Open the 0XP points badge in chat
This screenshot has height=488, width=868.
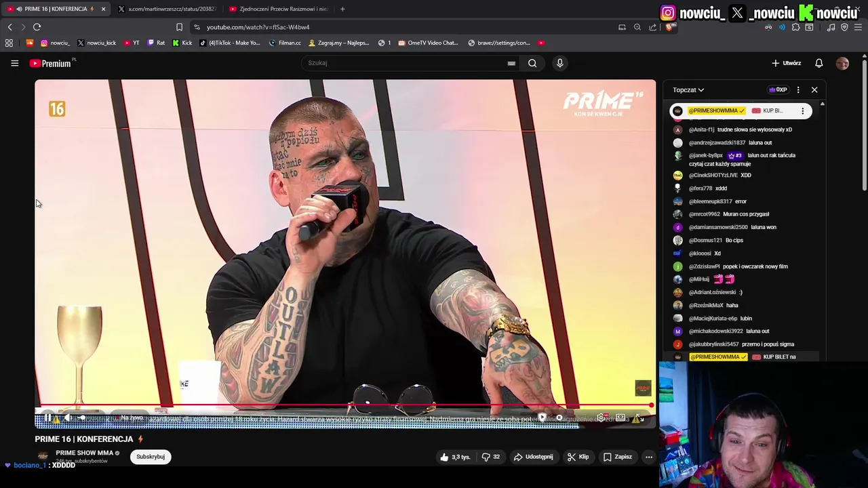pyautogui.click(x=778, y=89)
